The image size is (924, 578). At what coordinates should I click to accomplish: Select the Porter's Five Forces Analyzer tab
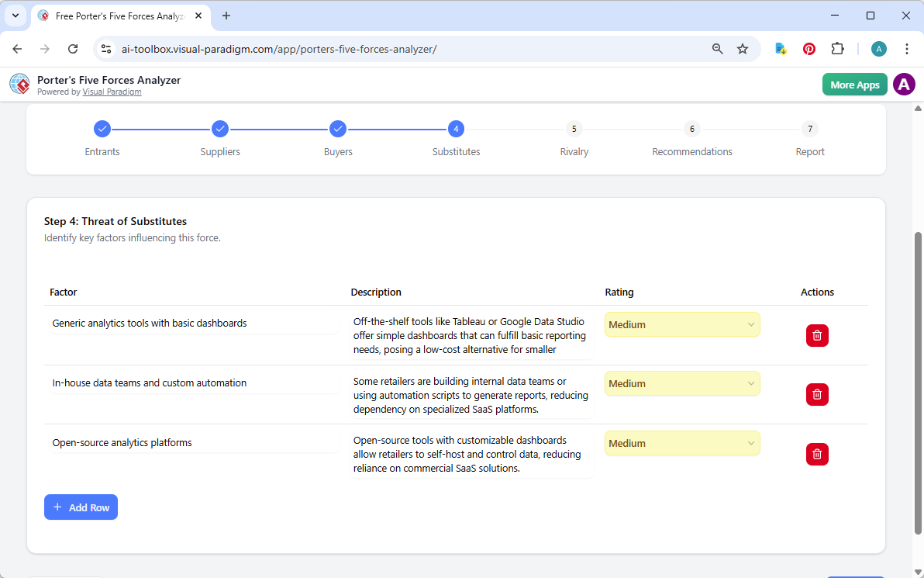[116, 16]
